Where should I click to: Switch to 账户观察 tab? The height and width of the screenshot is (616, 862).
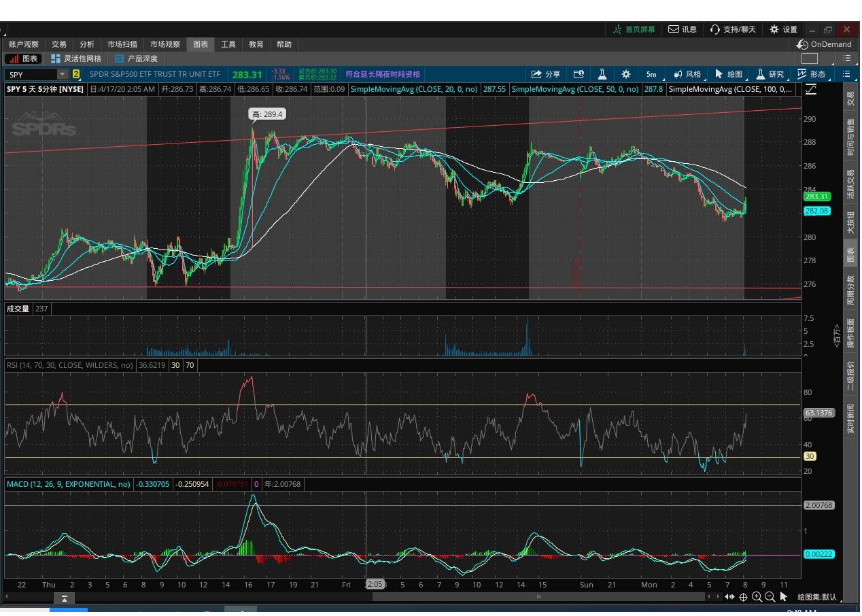point(24,44)
